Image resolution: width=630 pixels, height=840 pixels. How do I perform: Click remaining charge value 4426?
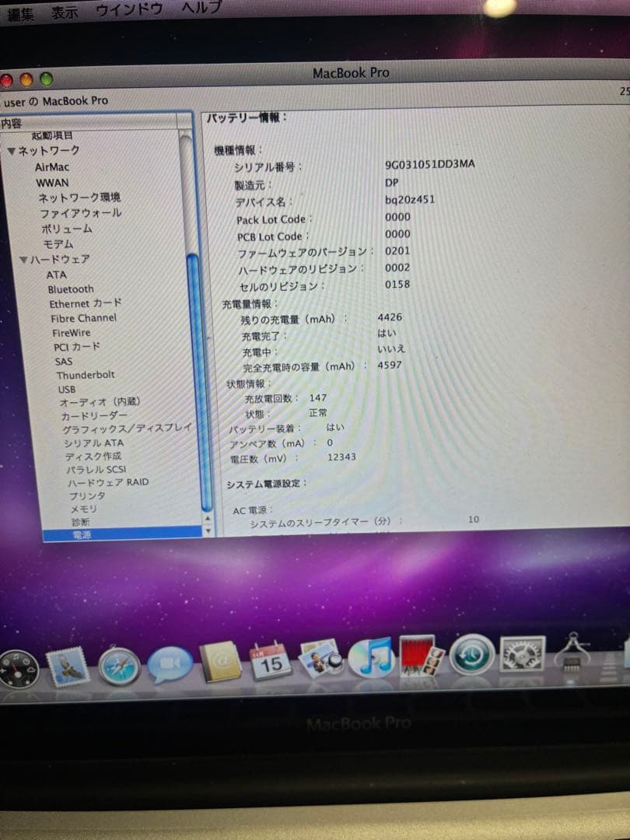pyautogui.click(x=390, y=317)
